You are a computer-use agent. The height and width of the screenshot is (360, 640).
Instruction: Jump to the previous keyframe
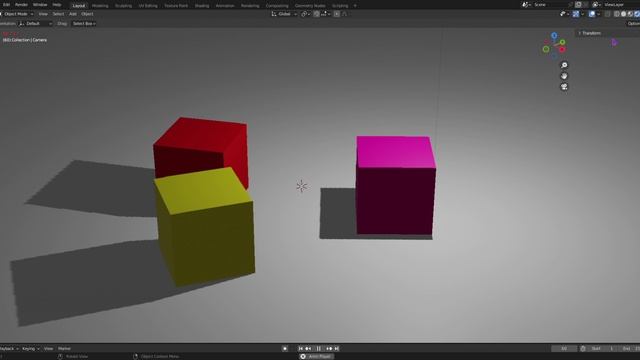pos(309,349)
